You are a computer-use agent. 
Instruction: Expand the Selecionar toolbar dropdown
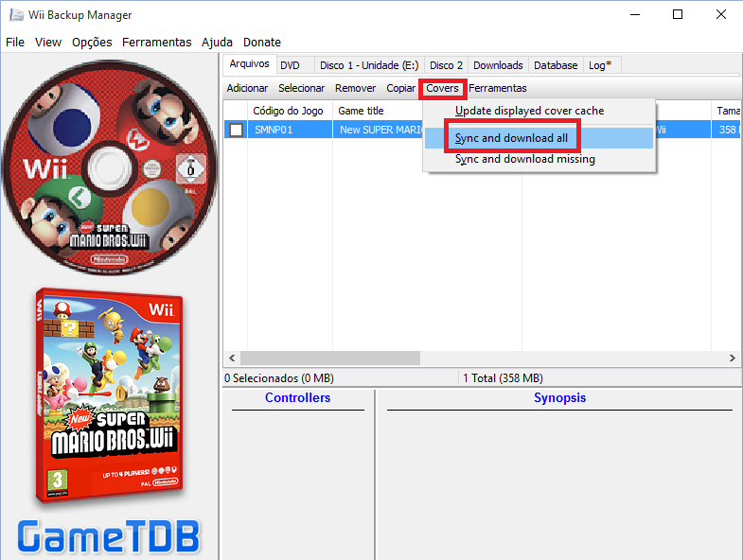click(x=301, y=88)
